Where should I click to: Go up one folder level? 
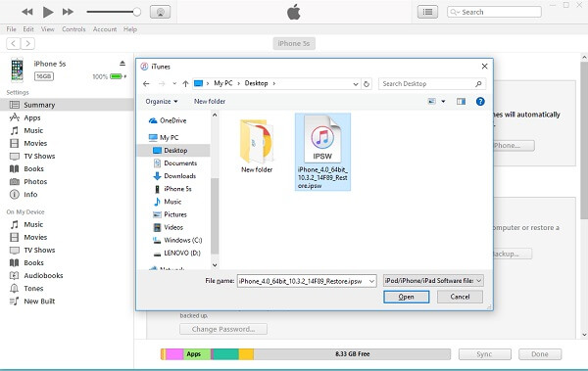(185, 83)
